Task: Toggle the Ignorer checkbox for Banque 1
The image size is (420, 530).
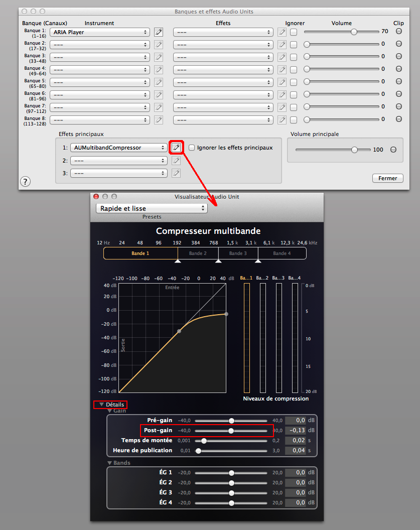Action: (294, 32)
